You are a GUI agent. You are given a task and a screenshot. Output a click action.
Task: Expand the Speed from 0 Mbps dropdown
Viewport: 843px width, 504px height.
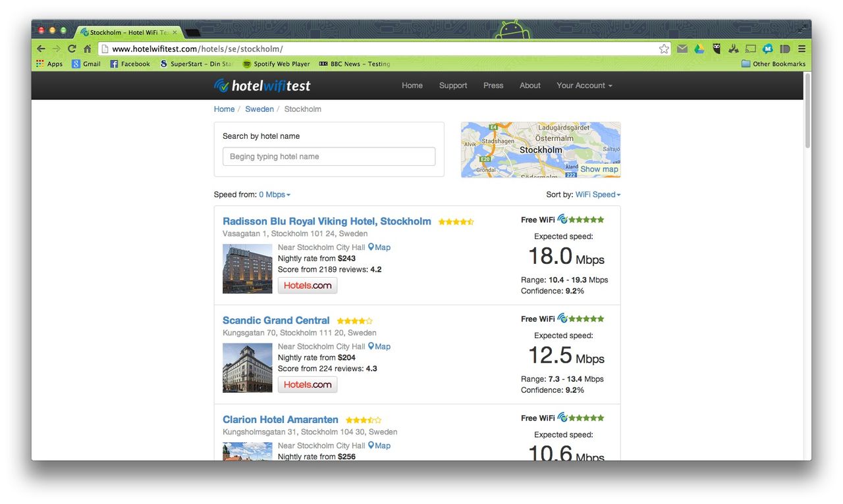click(275, 195)
